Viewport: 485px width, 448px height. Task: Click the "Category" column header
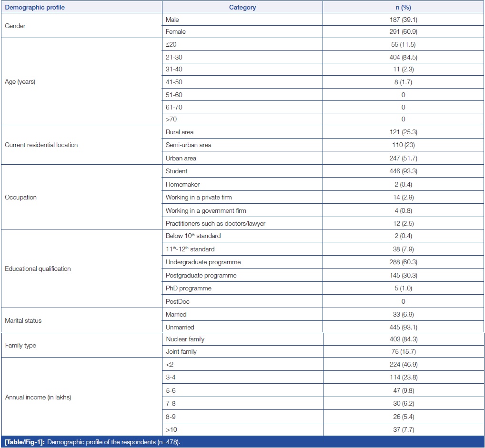pyautogui.click(x=242, y=8)
